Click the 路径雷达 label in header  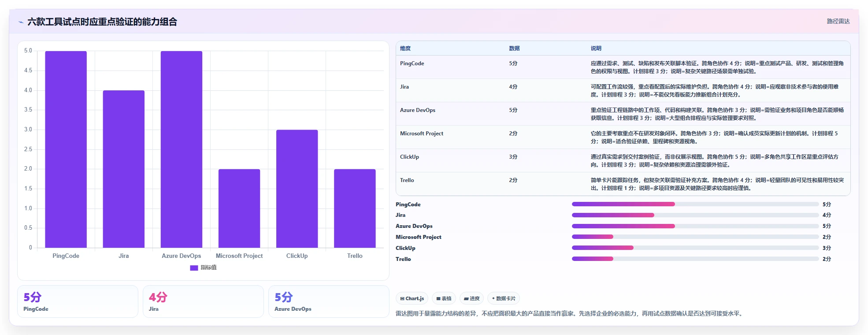[x=838, y=21]
